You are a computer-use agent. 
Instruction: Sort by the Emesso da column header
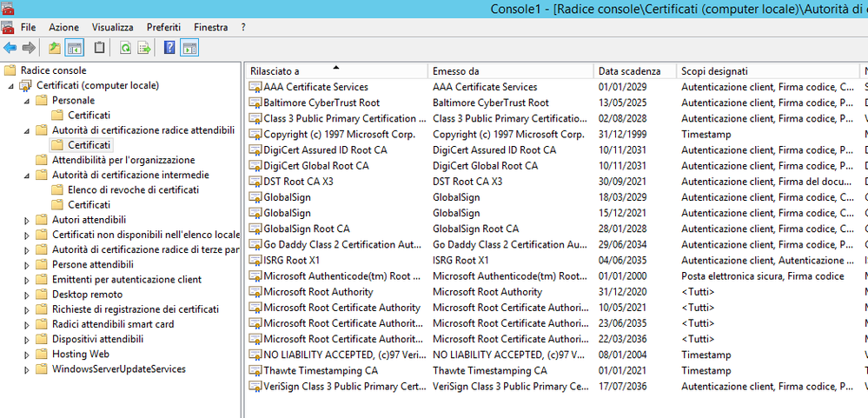point(511,71)
